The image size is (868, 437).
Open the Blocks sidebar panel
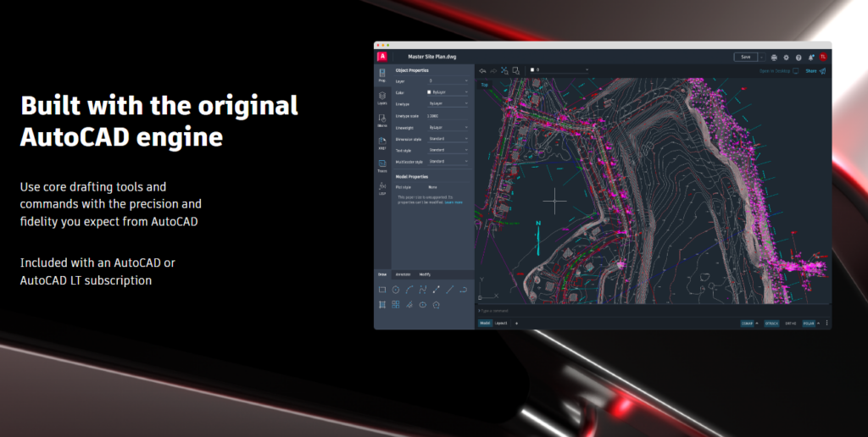(x=382, y=120)
